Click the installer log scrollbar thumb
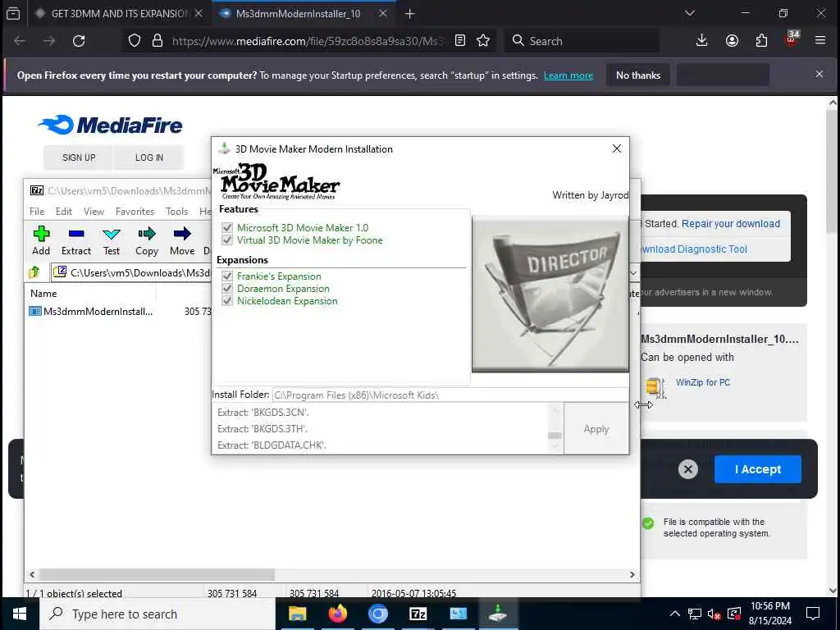Viewport: 840px width, 630px height. point(555,436)
